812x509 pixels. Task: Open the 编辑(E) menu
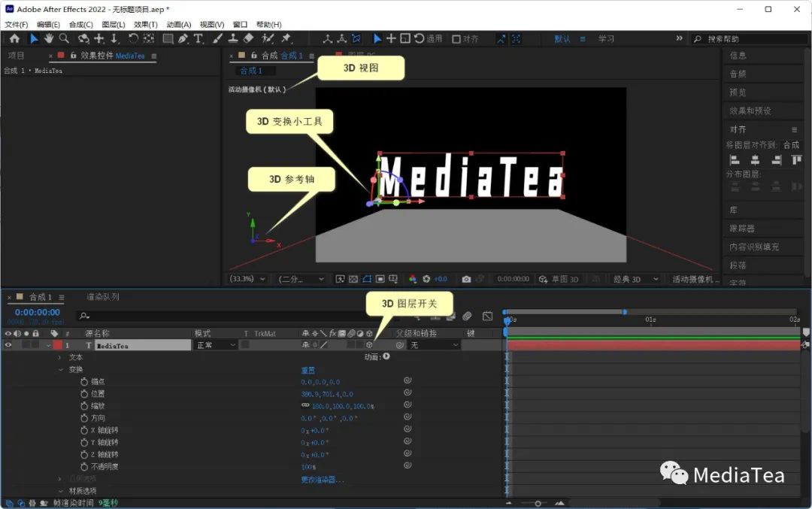point(48,24)
